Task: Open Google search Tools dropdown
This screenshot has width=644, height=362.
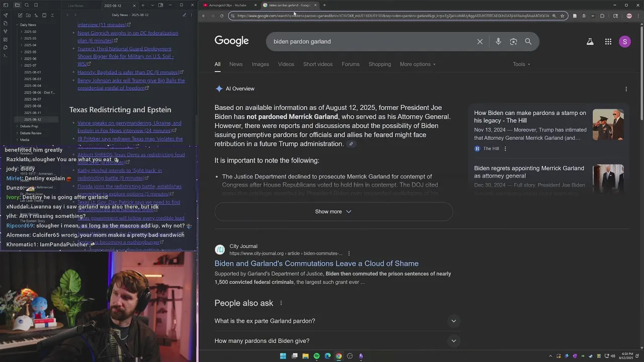Action: tap(522, 64)
